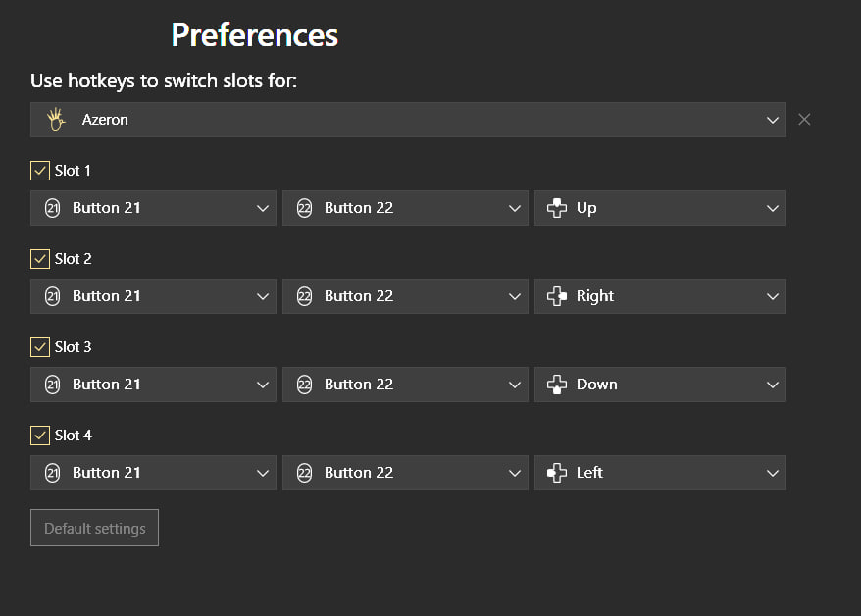Open Slot 2 Button 21 dropdown chevron
Viewport: 861px width, 616px height.
point(263,296)
